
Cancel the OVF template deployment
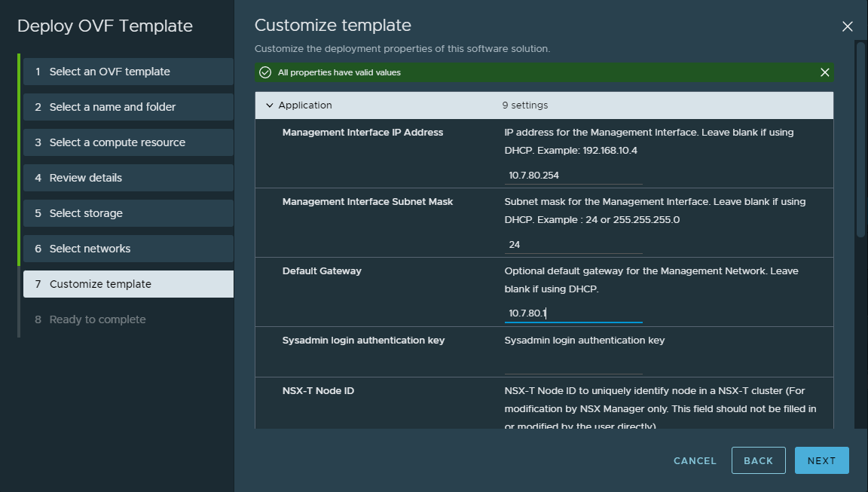pos(695,460)
